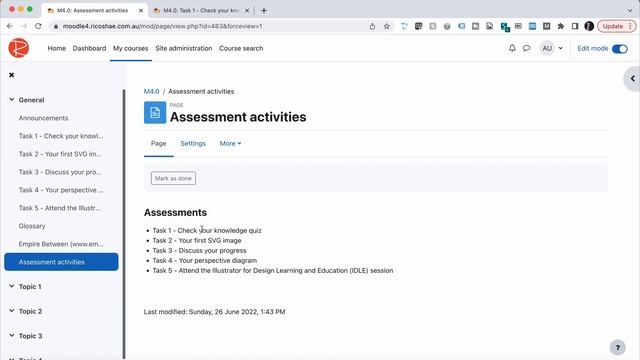The image size is (640, 360).
Task: Collapse the General section
Action: [x=11, y=100]
